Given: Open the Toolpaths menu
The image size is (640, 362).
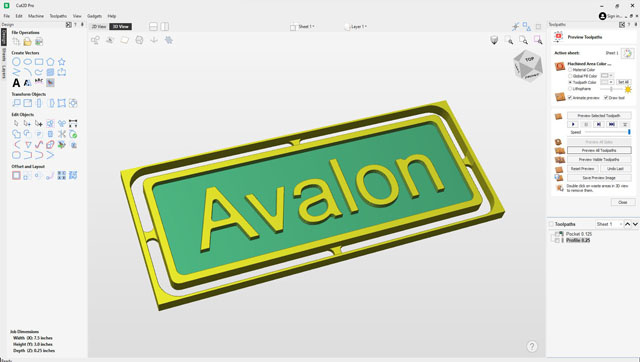Looking at the screenshot, I should click(58, 16).
